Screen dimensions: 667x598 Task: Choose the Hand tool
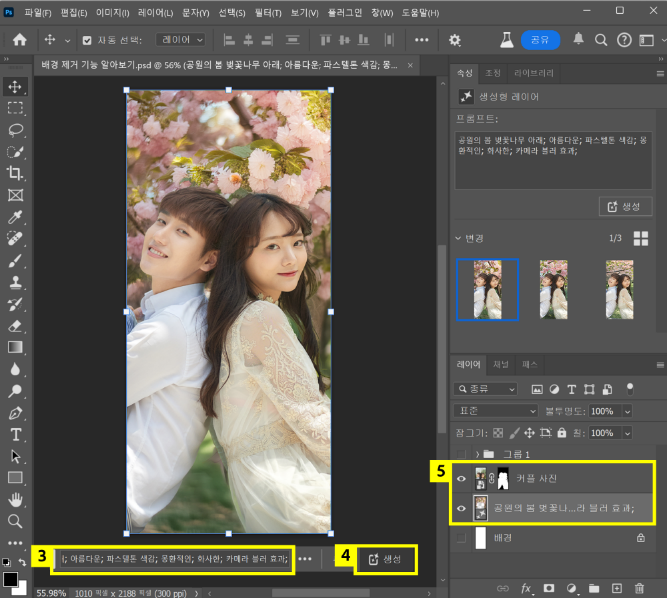15,499
